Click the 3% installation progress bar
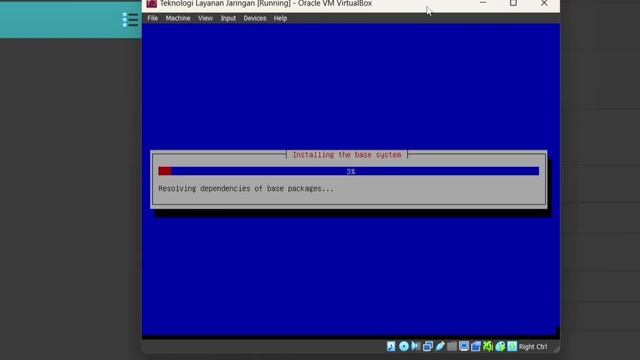 349,171
